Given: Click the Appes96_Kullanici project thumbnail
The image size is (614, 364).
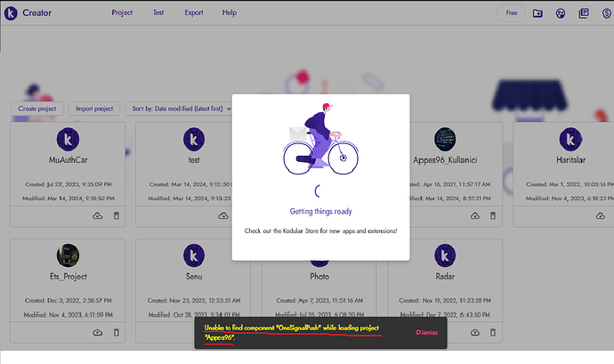Looking at the screenshot, I should point(445,139).
